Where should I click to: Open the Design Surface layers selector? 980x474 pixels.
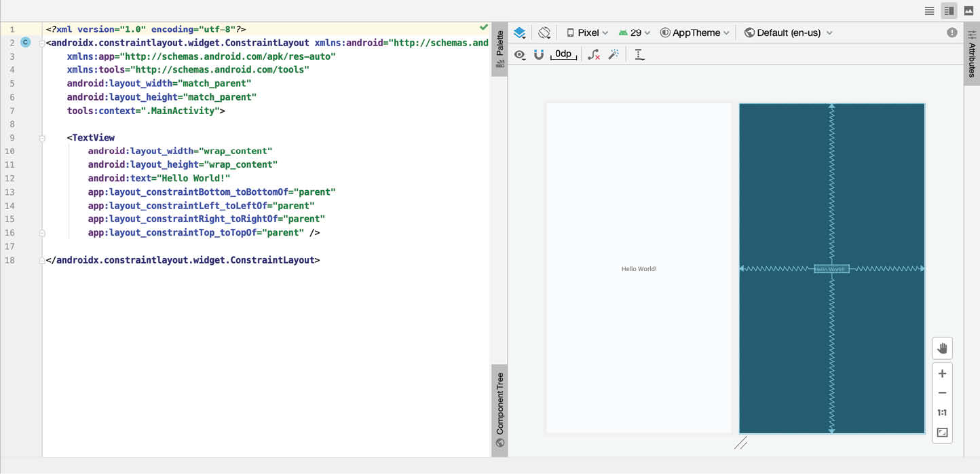click(x=520, y=33)
